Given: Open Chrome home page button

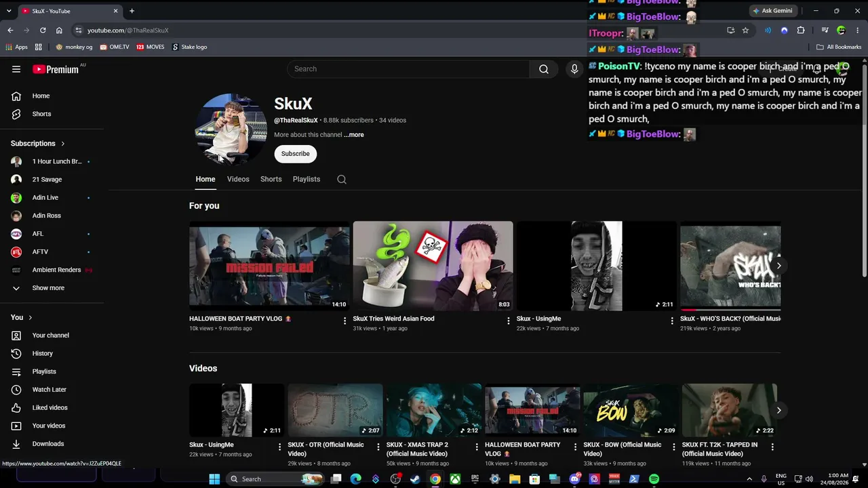Looking at the screenshot, I should (x=59, y=30).
